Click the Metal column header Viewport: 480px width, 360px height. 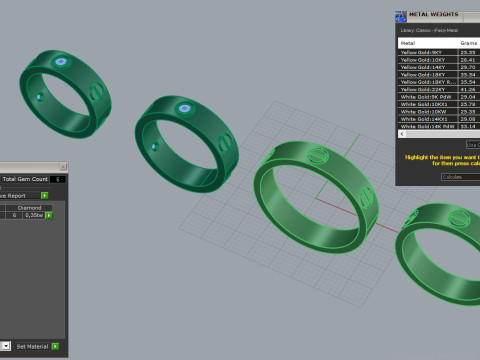pyautogui.click(x=427, y=43)
